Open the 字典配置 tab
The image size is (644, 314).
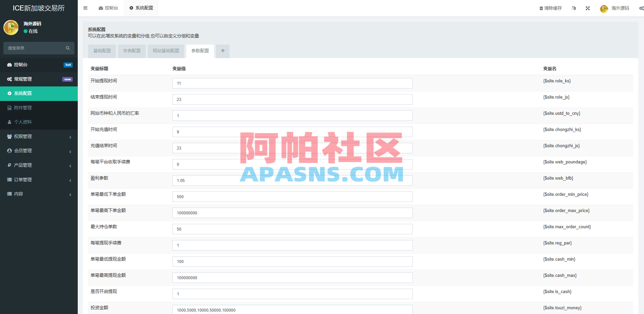click(x=132, y=51)
